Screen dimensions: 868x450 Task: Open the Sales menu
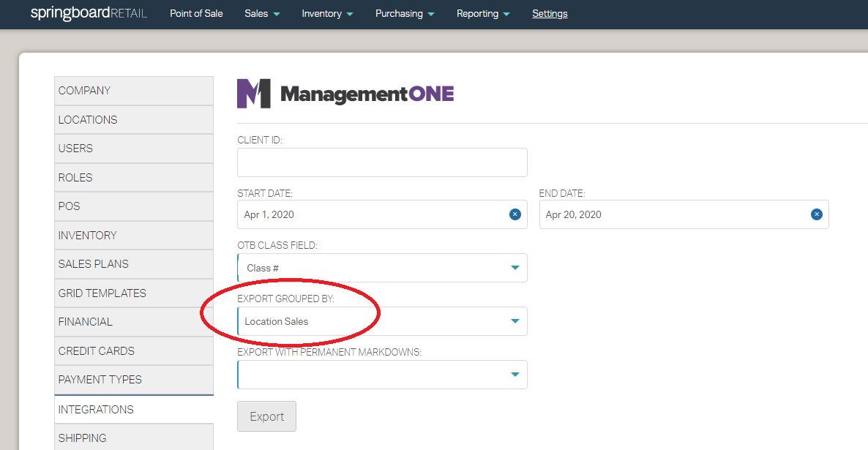[x=262, y=14]
